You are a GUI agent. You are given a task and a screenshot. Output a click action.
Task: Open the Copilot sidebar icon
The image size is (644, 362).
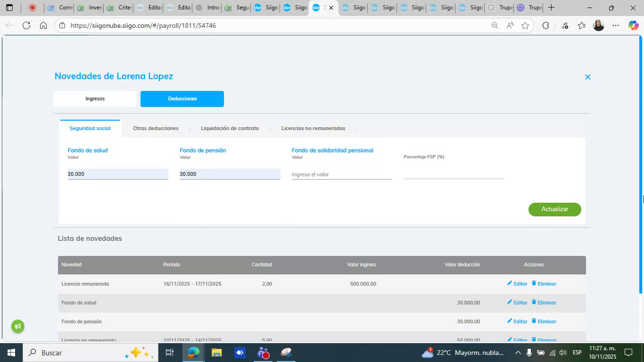coord(633,25)
